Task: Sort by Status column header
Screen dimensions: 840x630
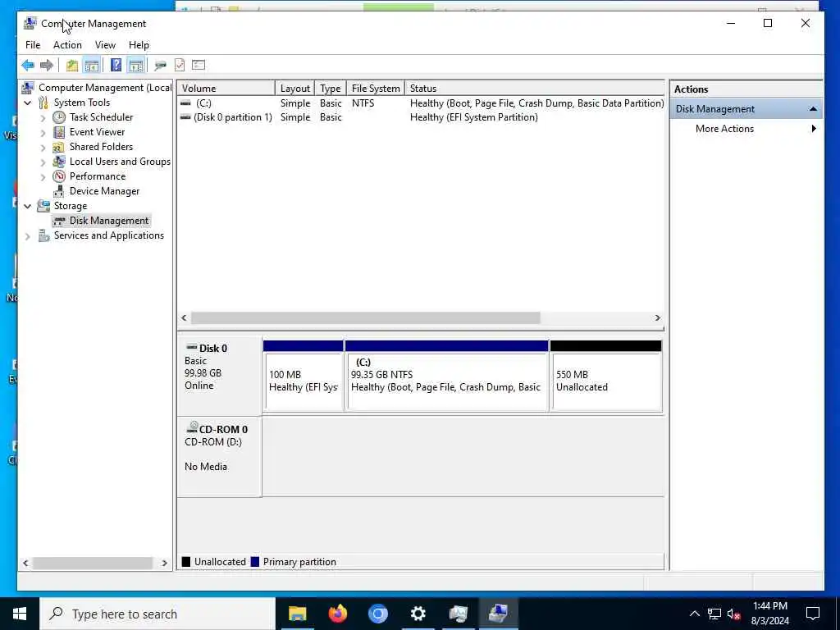Action: (535, 89)
